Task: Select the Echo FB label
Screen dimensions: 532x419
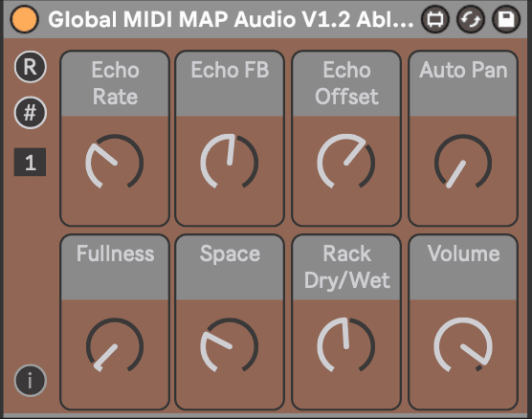Action: 230,70
